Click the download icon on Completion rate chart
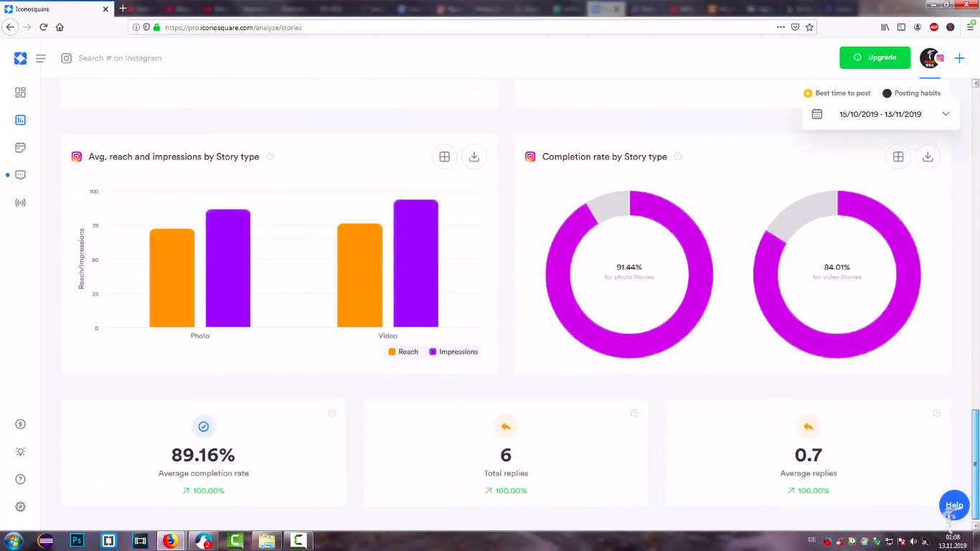Screen dimensions: 980x551 pyautogui.click(x=928, y=157)
